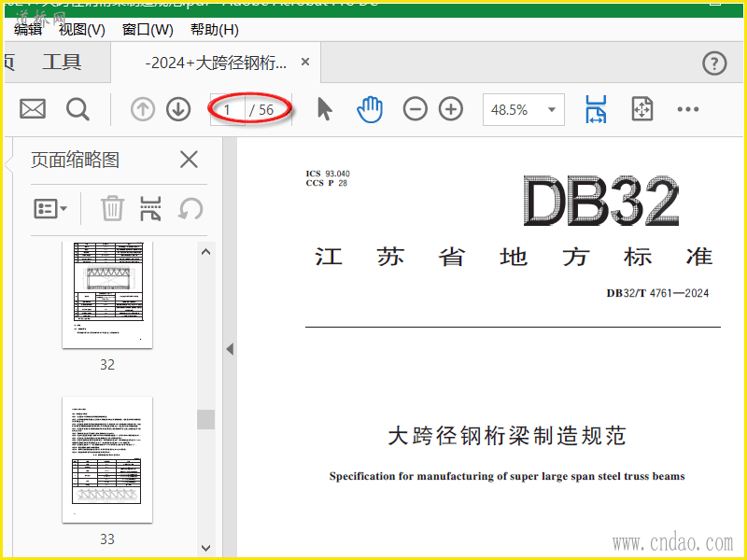Open the 窗口(W) menu

click(x=148, y=30)
